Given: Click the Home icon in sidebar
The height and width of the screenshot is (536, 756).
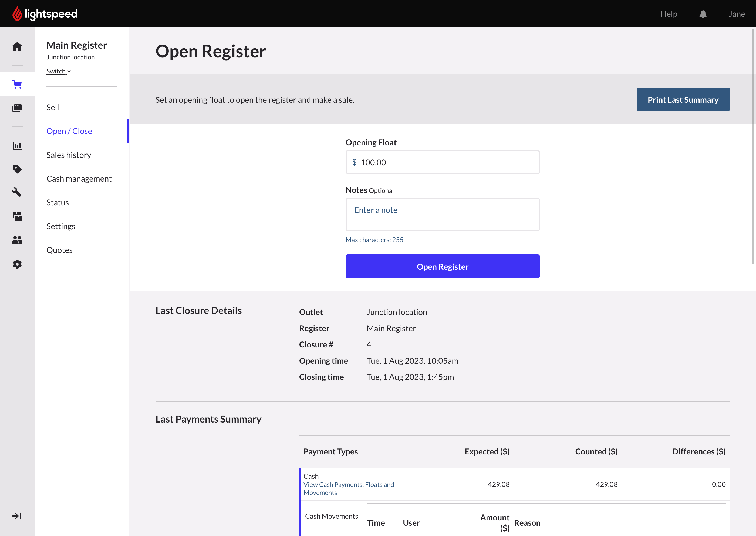Looking at the screenshot, I should tap(17, 46).
